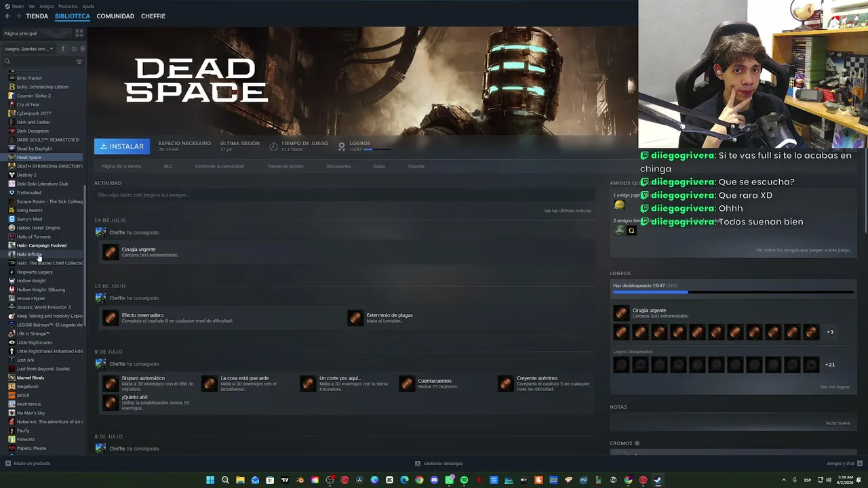
Task: Open the 'Efecto invernadero' achievement icon
Action: pyautogui.click(x=111, y=318)
